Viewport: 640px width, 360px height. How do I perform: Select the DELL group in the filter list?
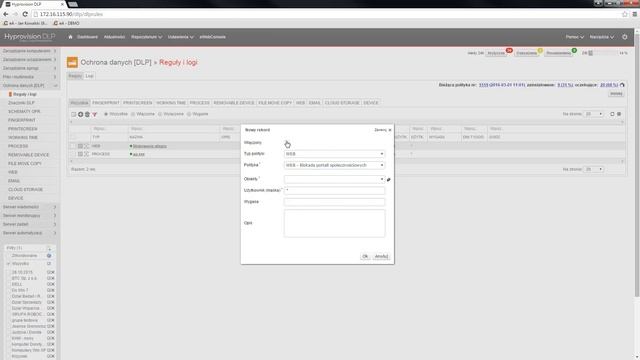pyautogui.click(x=17, y=284)
